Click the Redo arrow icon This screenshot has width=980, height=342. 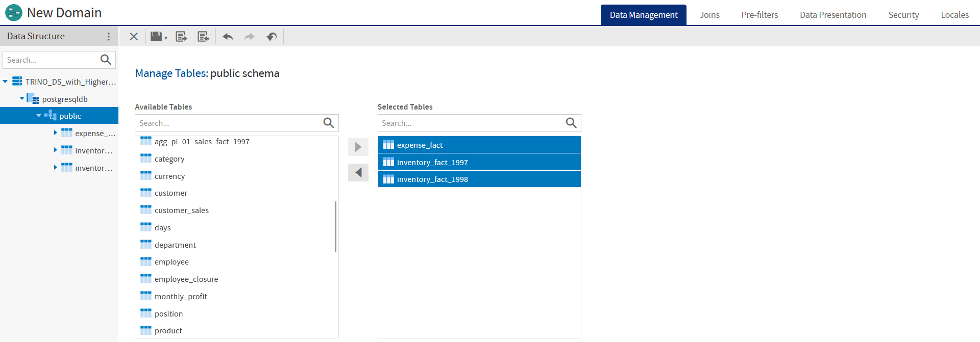pyautogui.click(x=250, y=37)
